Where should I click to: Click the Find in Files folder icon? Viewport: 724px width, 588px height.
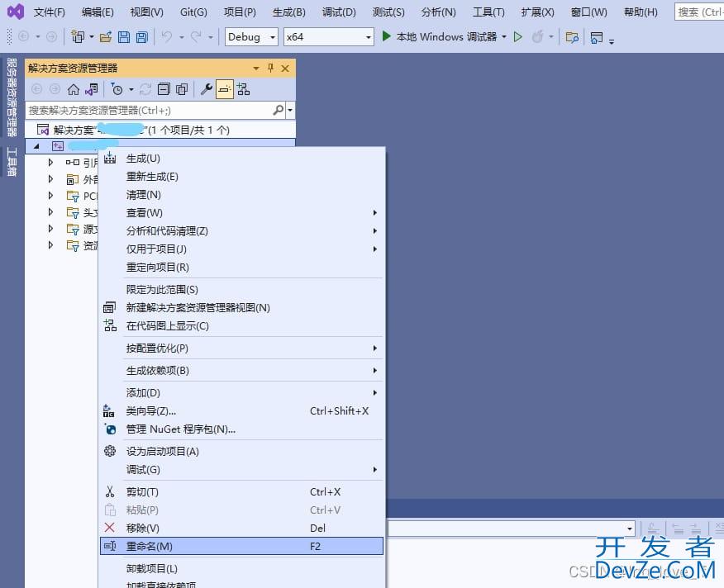click(x=572, y=37)
